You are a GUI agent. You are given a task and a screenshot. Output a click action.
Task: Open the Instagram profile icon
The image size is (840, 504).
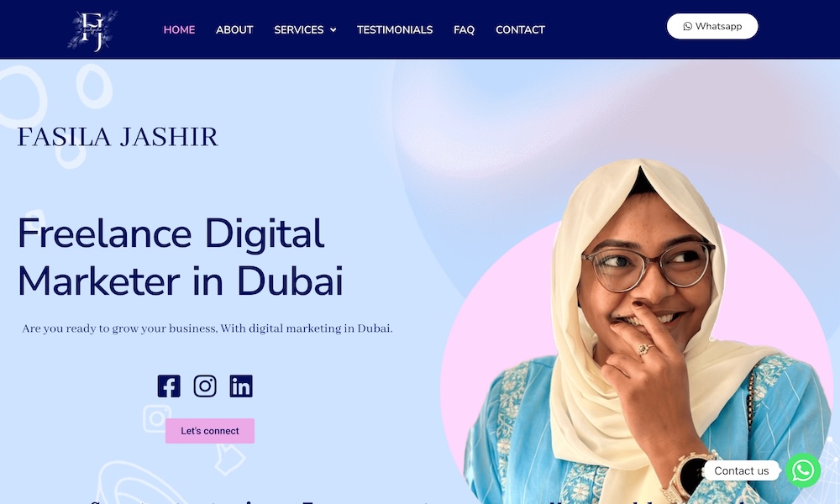(x=205, y=386)
